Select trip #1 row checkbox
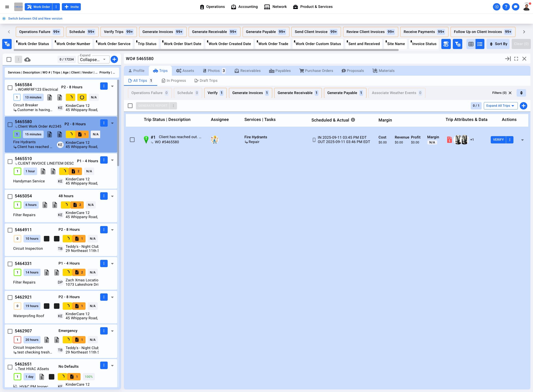The height and width of the screenshot is (392, 533). 132,140
